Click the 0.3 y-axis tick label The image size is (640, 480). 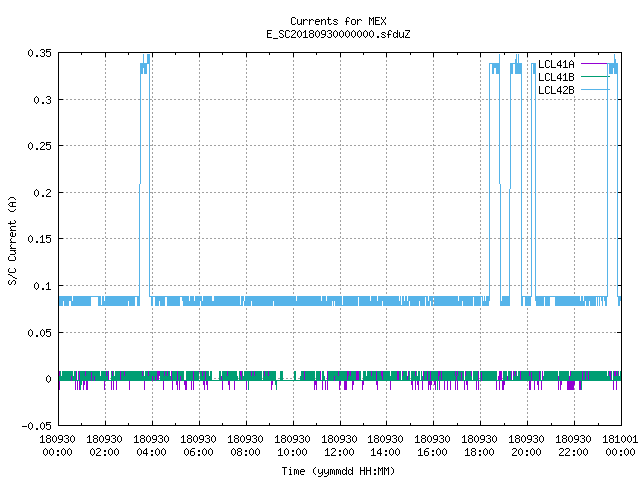[x=42, y=100]
